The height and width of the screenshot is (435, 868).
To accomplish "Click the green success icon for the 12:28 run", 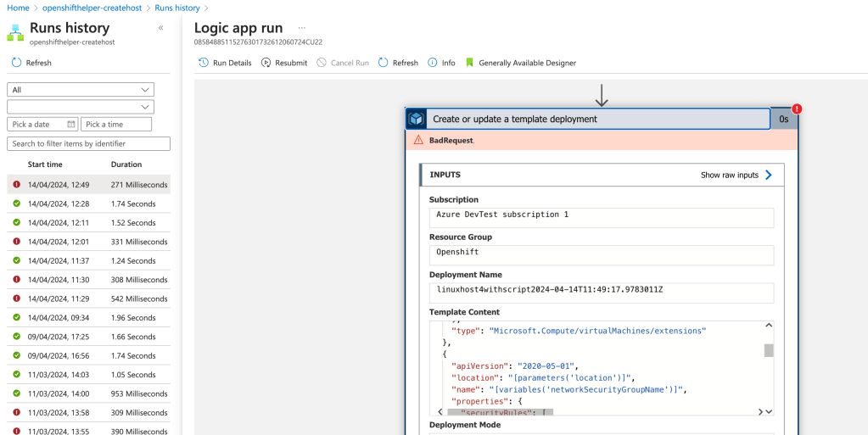I will click(17, 204).
